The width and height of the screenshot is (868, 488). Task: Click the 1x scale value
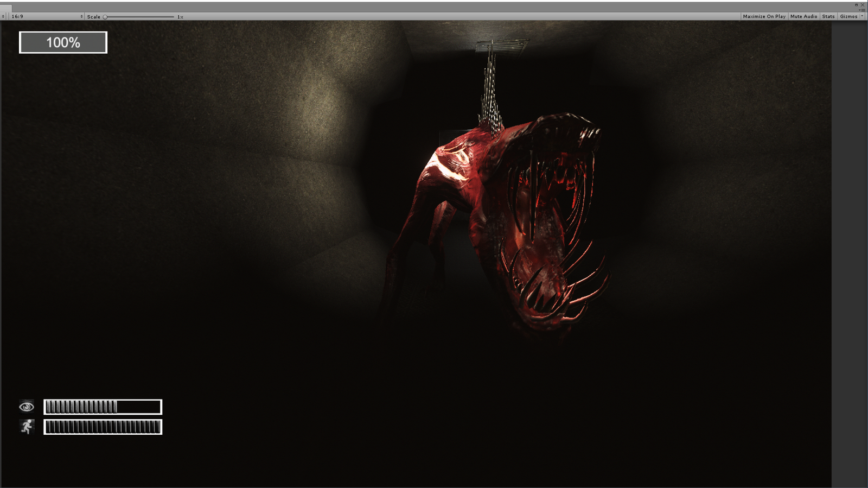[x=180, y=17]
